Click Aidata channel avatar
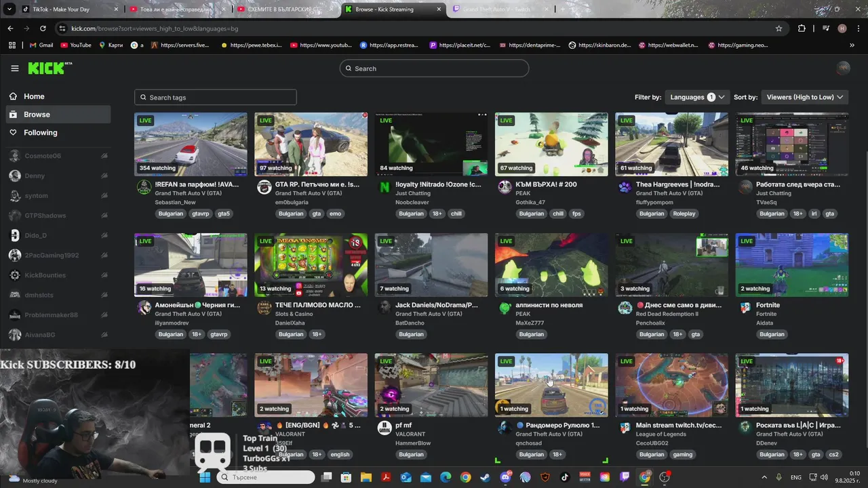 [745, 308]
